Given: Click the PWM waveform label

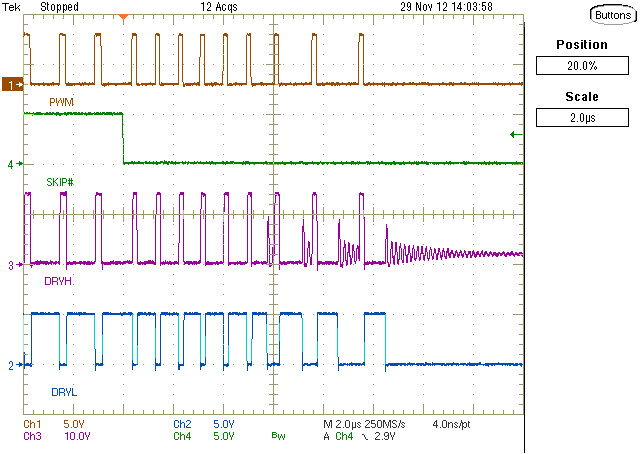Looking at the screenshot, I should click(x=60, y=102).
